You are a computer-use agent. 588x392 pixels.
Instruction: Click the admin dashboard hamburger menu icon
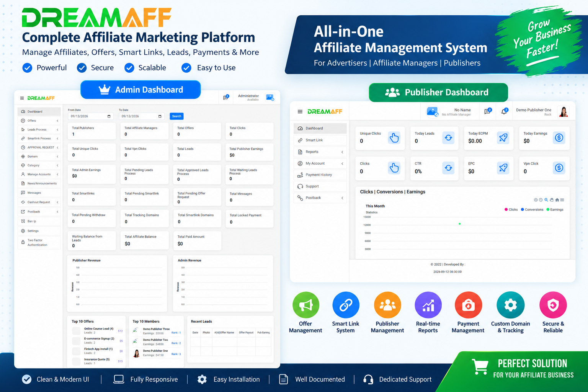[22, 98]
